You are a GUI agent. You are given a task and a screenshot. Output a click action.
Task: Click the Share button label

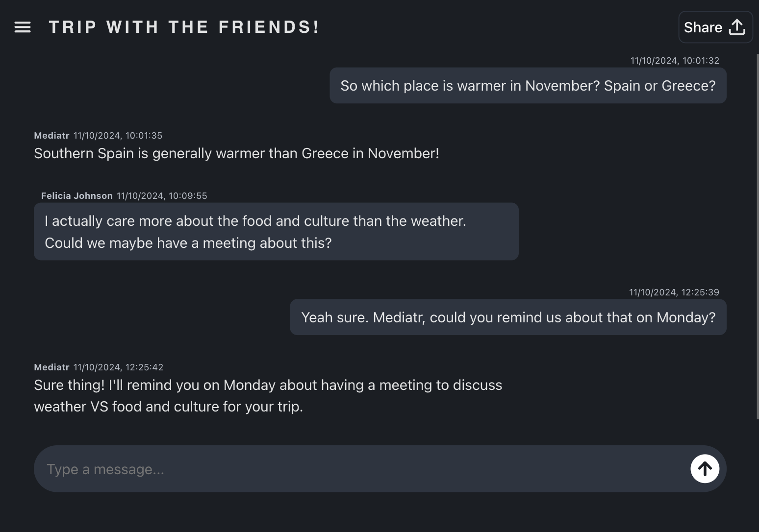(x=703, y=27)
